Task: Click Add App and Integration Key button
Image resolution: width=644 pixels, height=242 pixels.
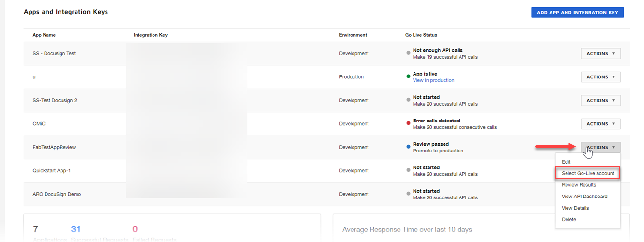Action: pyautogui.click(x=577, y=13)
